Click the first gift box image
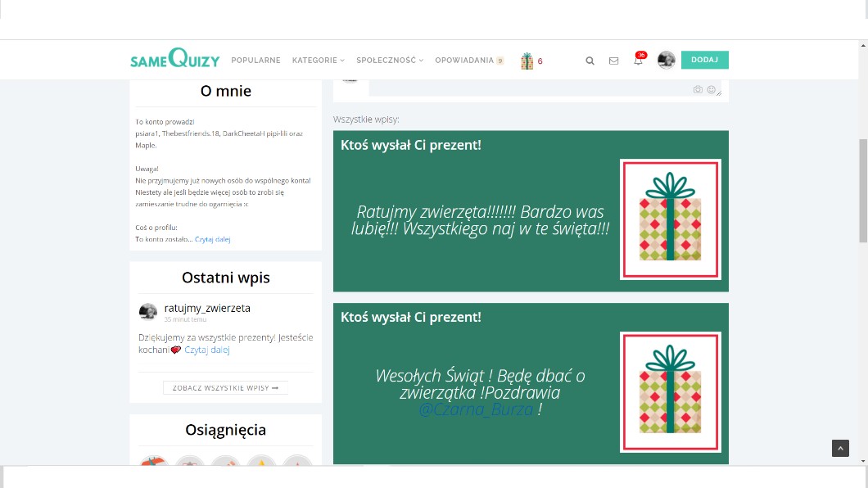This screenshot has width=868, height=488. click(670, 219)
